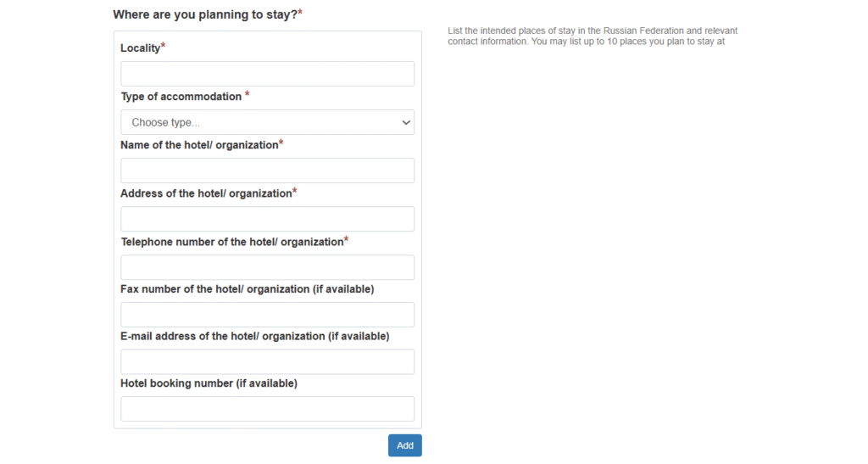Focus the Fax number input box
Viewport: 868px width, 464px height.
267,315
